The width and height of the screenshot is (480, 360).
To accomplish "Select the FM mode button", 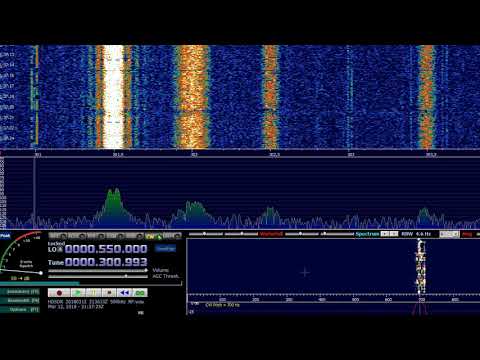I will 96,236.
